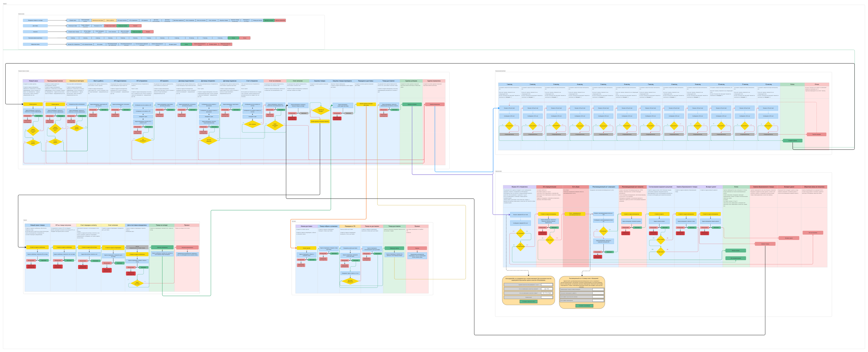Click 'Связаться повторно' column header
The image size is (868, 352).
click(77, 81)
